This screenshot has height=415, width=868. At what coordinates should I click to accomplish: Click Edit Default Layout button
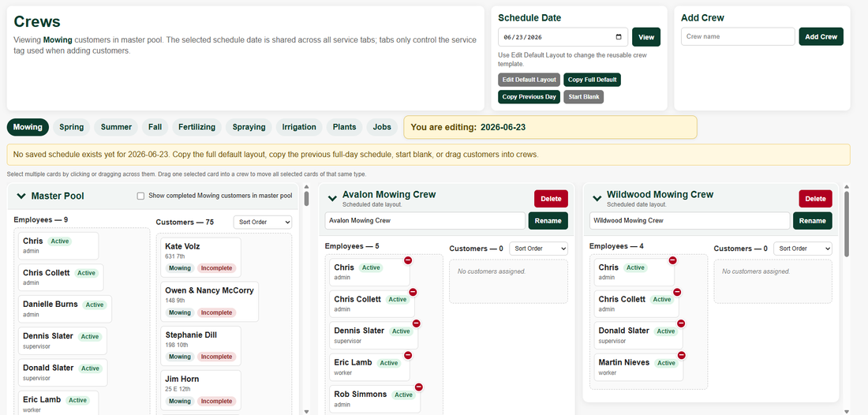click(529, 80)
